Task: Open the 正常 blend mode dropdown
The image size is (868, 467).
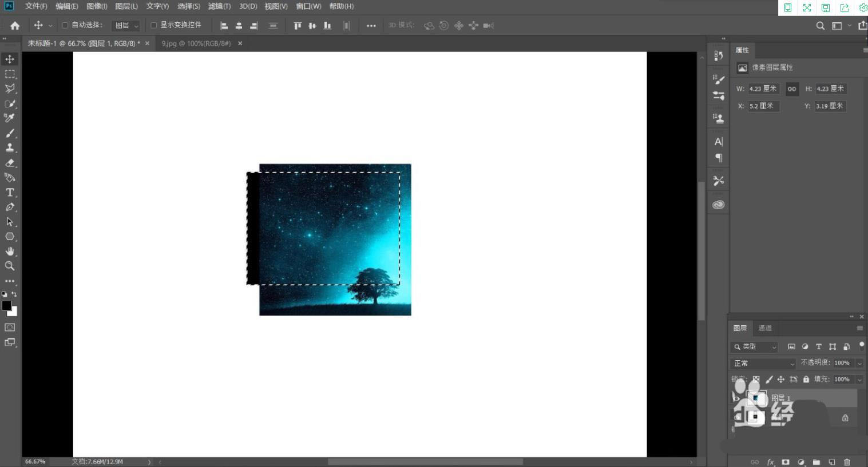Action: pyautogui.click(x=763, y=364)
